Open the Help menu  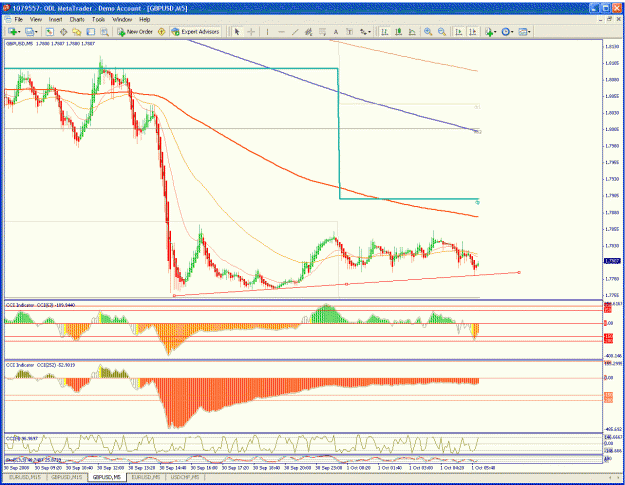pos(145,19)
